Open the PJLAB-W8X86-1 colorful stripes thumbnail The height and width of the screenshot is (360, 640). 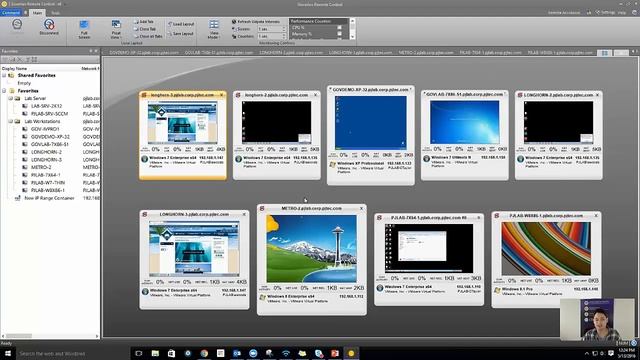(546, 249)
